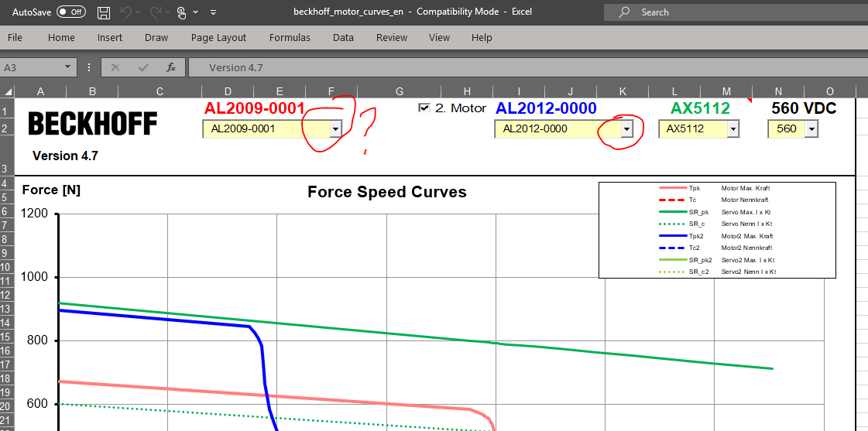Click the Cancel X formula bar icon
This screenshot has height=431, width=868.
tap(115, 67)
